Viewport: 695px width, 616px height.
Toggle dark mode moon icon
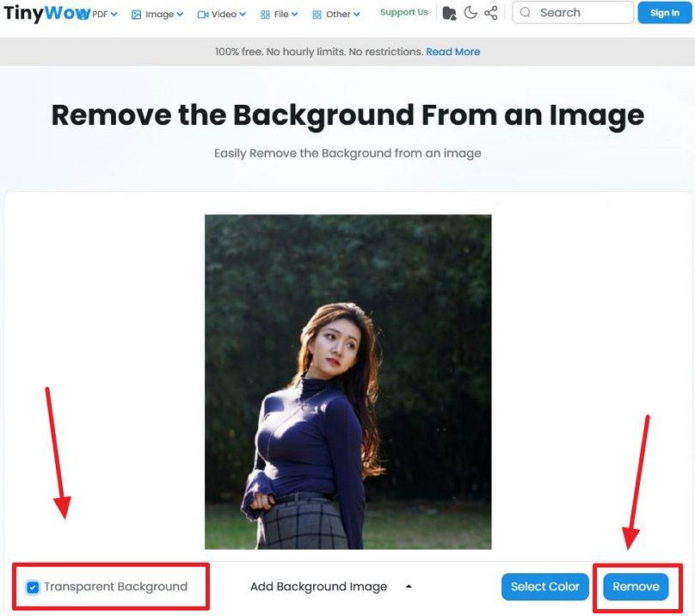(471, 13)
